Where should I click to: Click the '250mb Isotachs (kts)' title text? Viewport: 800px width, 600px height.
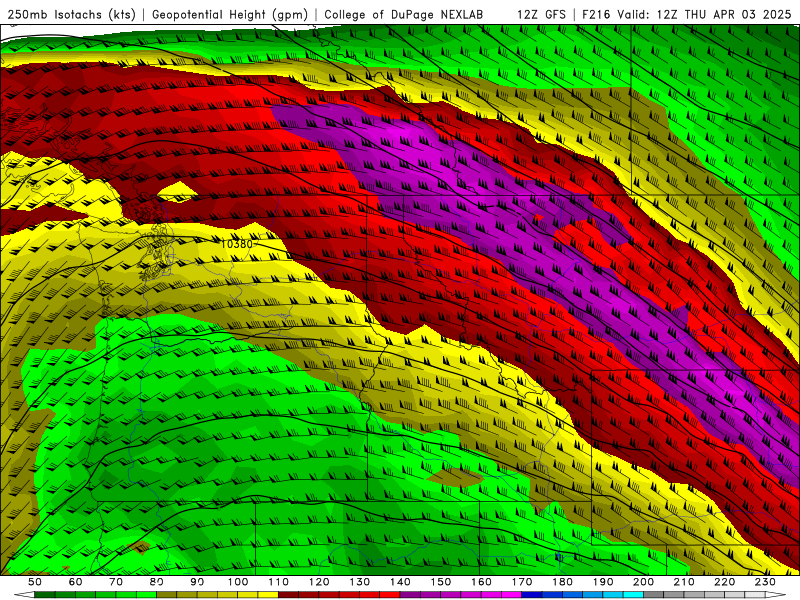click(71, 14)
